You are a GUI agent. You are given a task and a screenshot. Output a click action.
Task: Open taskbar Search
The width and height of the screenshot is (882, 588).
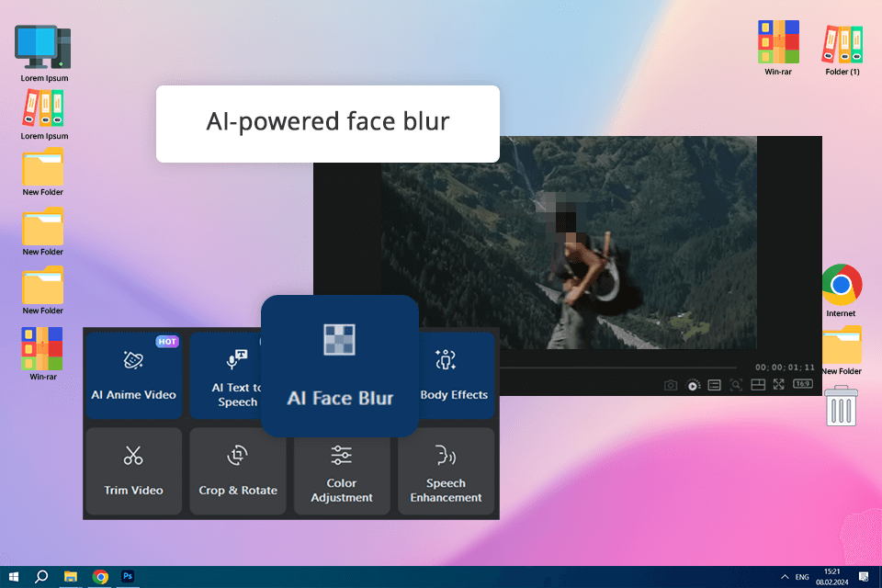pos(41,577)
